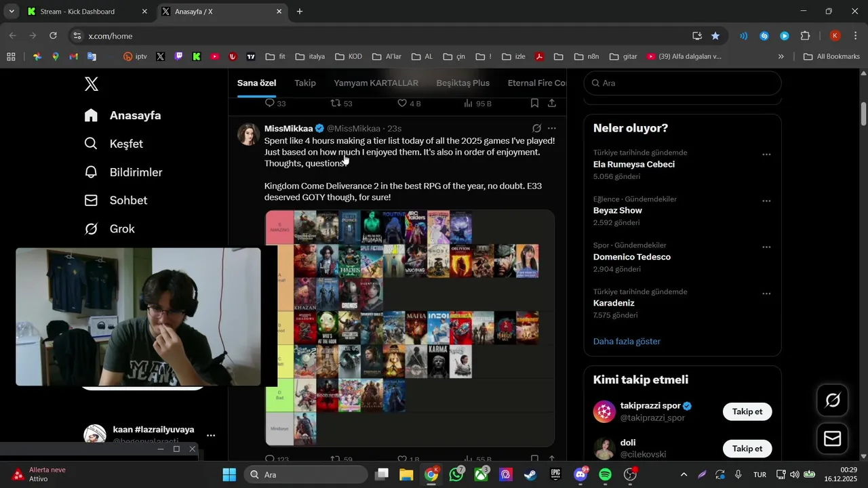Open account menu for kaan #lazrailyuvaya
Image resolution: width=868 pixels, height=488 pixels.
(211, 435)
